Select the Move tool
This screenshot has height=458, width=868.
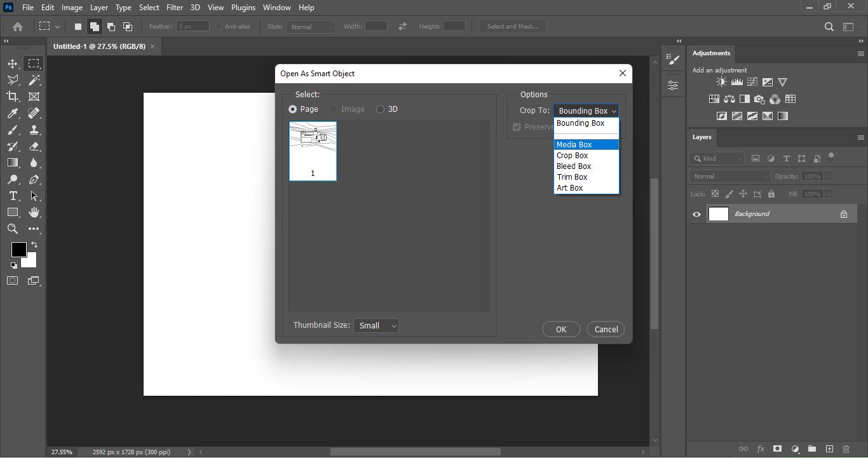13,64
